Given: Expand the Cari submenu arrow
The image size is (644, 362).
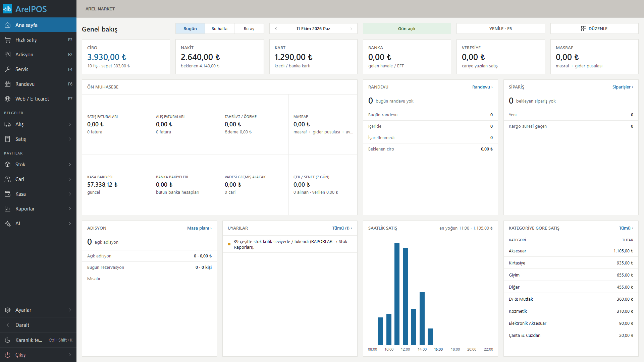Looking at the screenshot, I should pyautogui.click(x=70, y=179).
